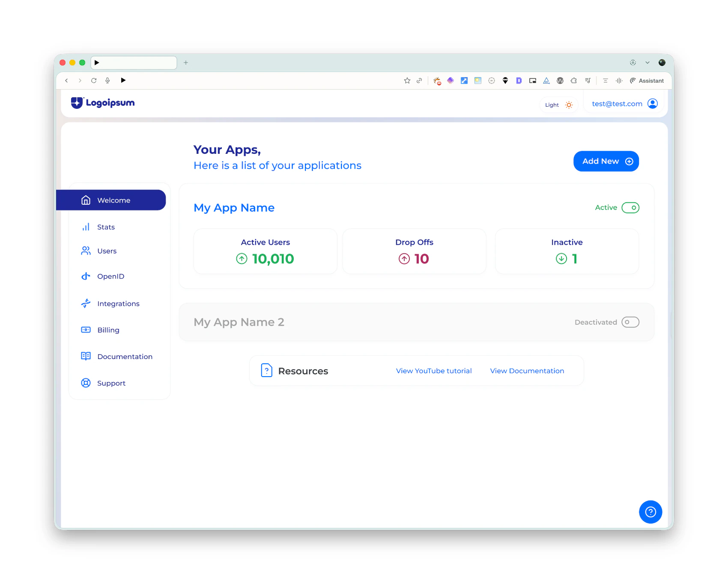This screenshot has height=584, width=728.
Task: Click the Add New button
Action: (x=606, y=161)
